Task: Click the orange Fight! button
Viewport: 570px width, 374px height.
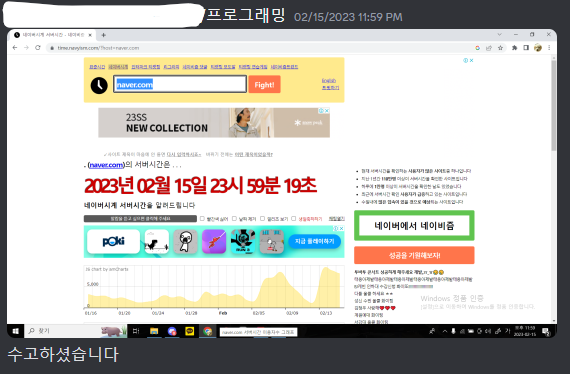Action: coord(264,84)
